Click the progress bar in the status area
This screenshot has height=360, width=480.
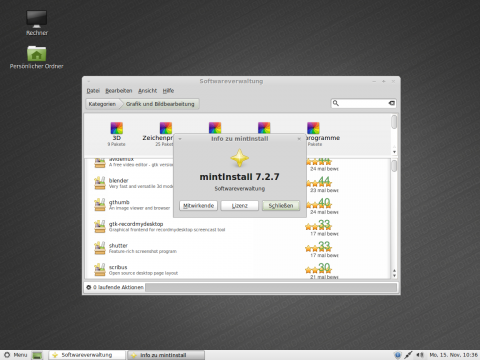(271, 287)
